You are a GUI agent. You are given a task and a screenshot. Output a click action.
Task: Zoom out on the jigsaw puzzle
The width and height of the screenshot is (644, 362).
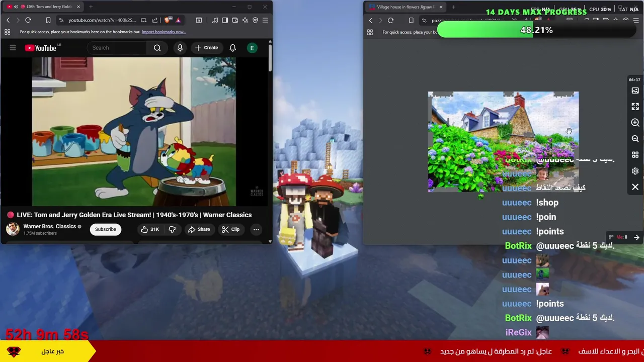(x=635, y=139)
